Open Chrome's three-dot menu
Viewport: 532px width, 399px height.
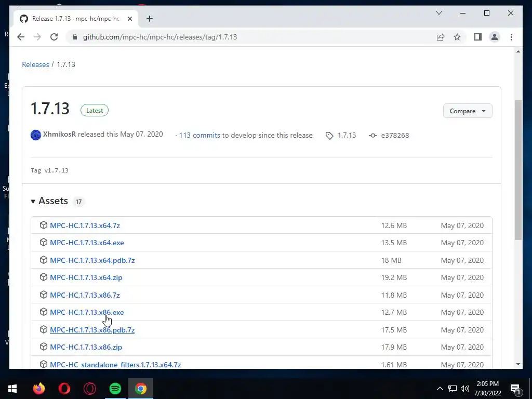(511, 37)
